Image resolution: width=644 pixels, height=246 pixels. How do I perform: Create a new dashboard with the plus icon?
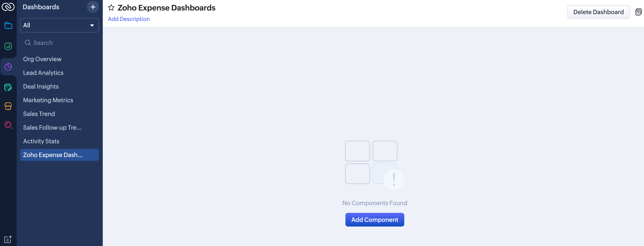(93, 7)
